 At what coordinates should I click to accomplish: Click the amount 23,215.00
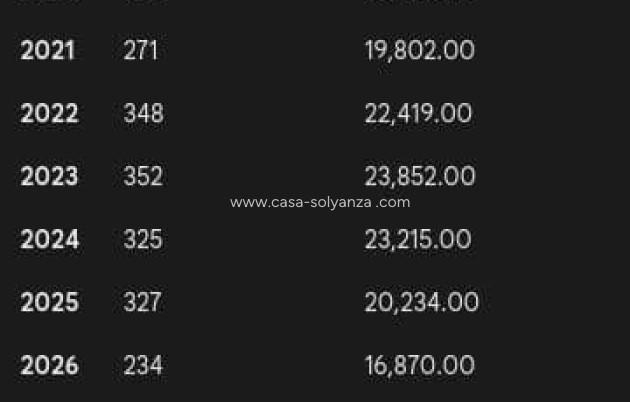tap(418, 239)
